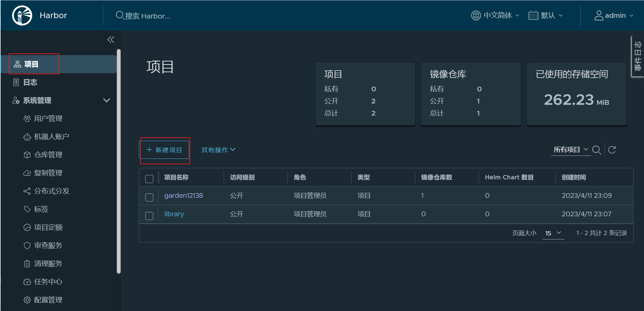644x311 pixels.
Task: Click the plus icon on 新建项目
Action: coord(149,149)
